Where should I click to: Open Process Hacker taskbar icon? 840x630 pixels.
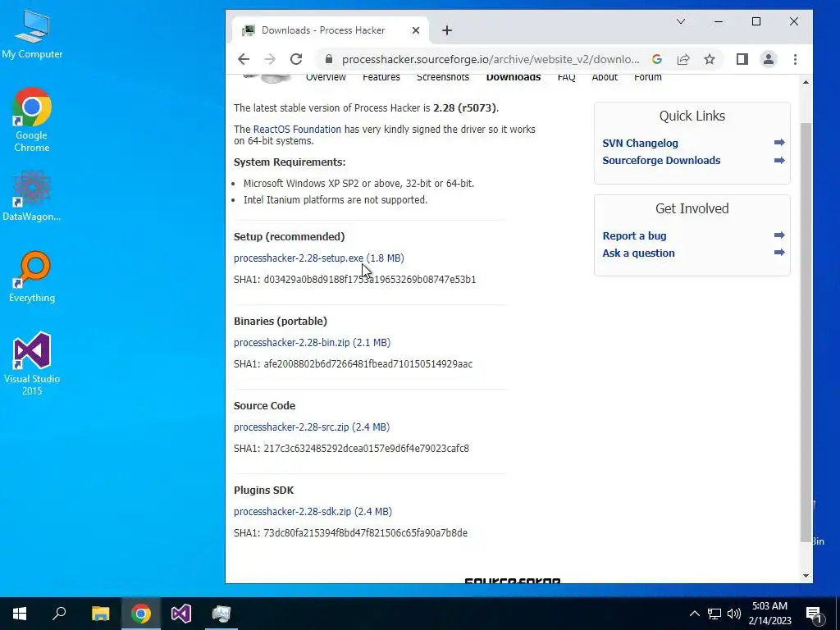(x=221, y=614)
